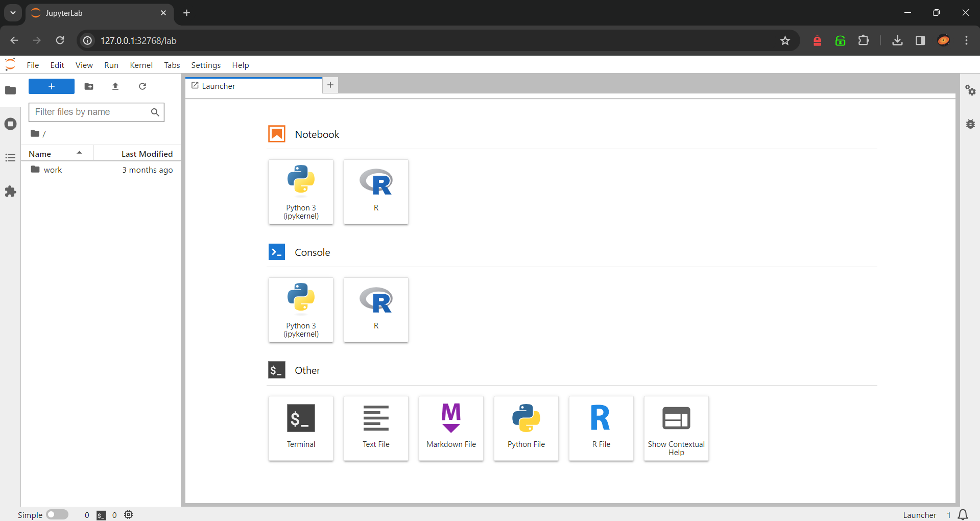
Task: Open the Run menu
Action: 111,65
